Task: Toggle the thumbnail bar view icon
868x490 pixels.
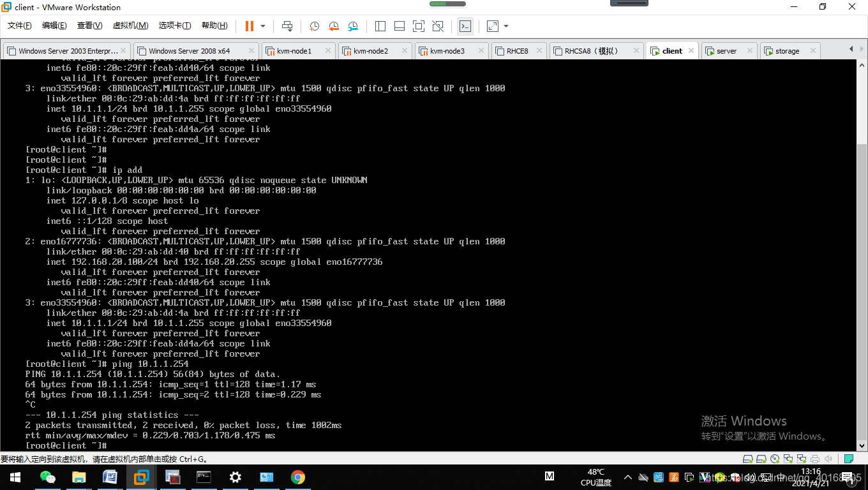Action: pos(400,26)
